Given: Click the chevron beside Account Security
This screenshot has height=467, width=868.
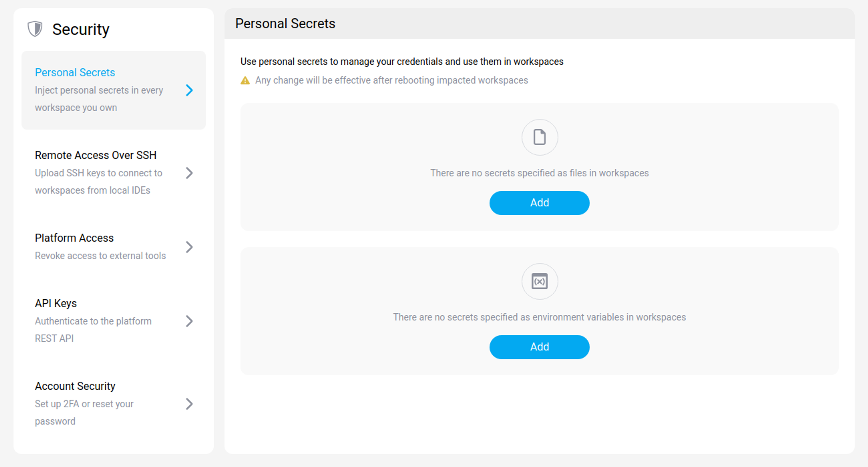Looking at the screenshot, I should [x=190, y=404].
